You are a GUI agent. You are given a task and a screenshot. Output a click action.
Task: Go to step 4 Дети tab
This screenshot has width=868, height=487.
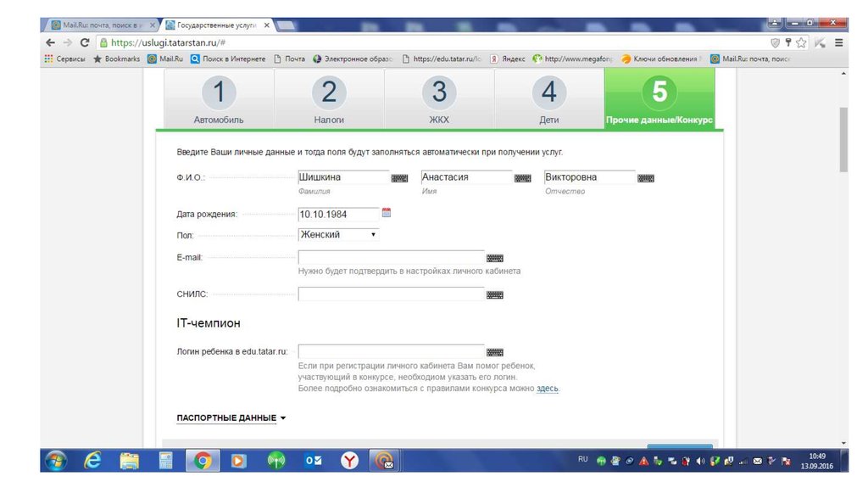(549, 99)
